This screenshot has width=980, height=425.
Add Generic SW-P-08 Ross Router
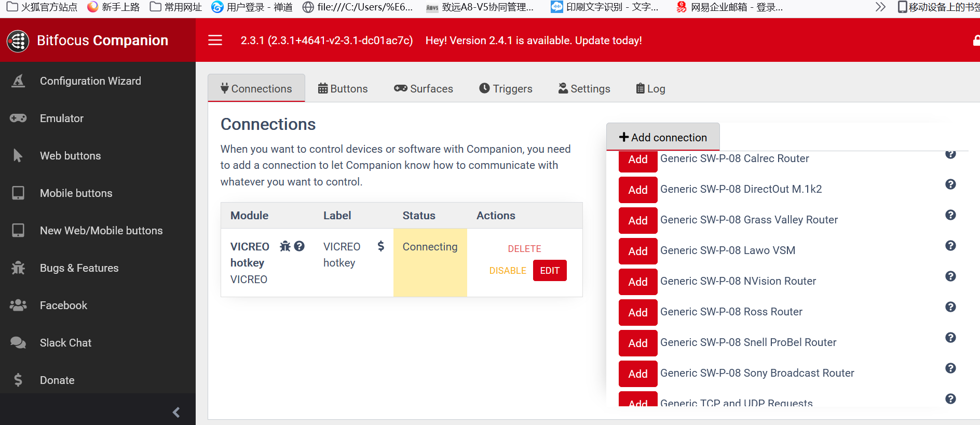[638, 312]
